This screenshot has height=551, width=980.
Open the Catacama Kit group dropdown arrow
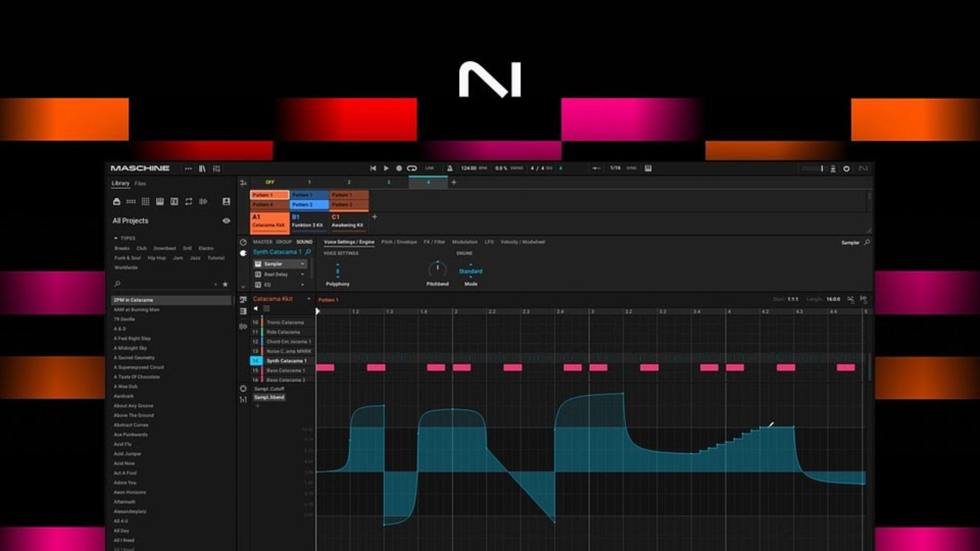click(x=308, y=299)
